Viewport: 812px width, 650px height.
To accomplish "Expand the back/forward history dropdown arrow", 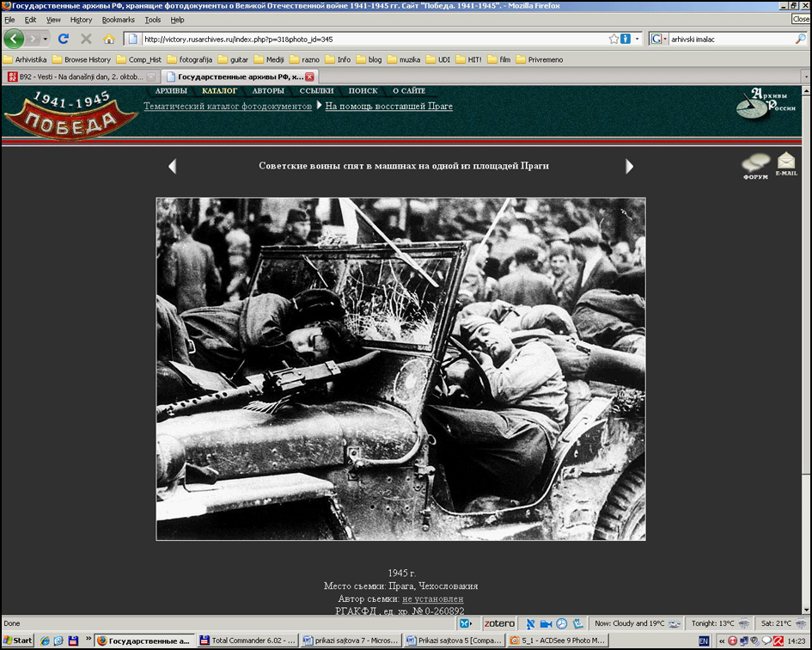I will pos(45,39).
